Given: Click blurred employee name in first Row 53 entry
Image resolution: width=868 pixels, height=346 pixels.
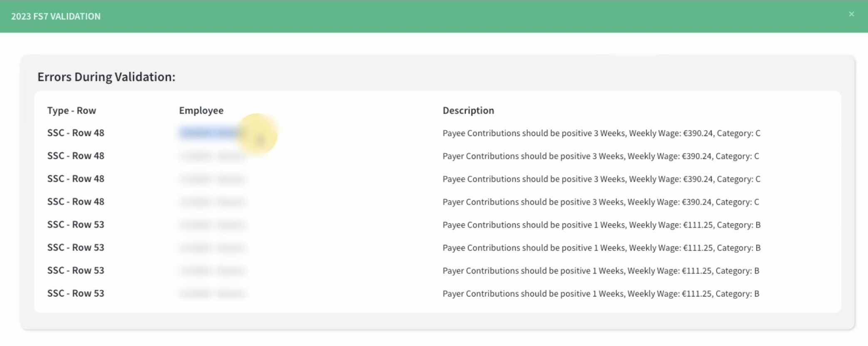Looking at the screenshot, I should coord(212,225).
